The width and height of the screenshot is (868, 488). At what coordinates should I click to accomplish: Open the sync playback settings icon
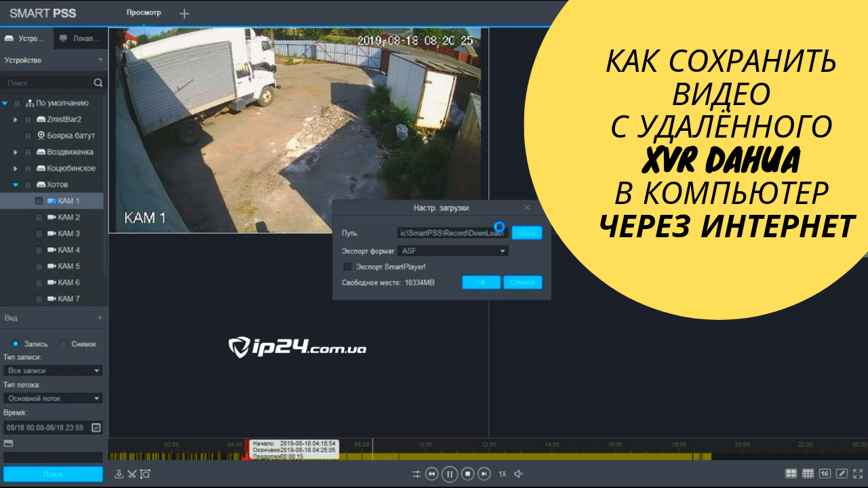[x=416, y=474]
